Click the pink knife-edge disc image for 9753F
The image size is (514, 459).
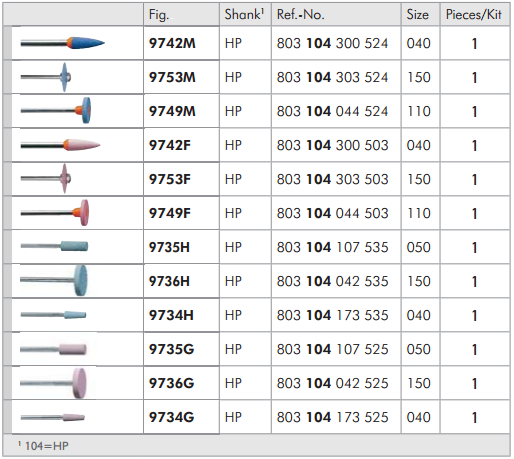tap(46, 178)
